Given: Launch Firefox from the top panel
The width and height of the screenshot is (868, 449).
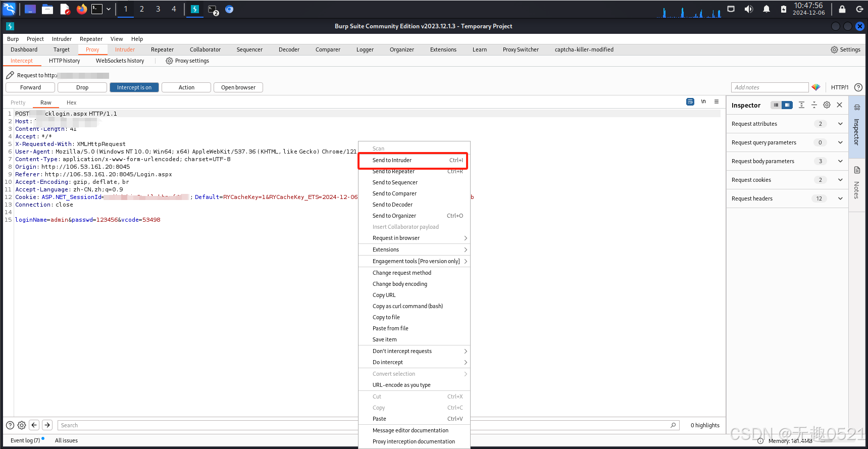Looking at the screenshot, I should pos(81,9).
